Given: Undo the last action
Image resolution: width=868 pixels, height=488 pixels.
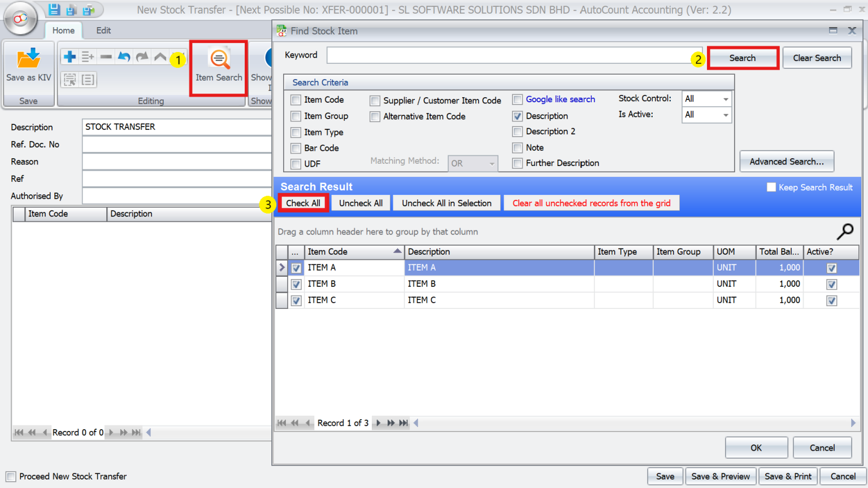Looking at the screenshot, I should pyautogui.click(x=124, y=56).
